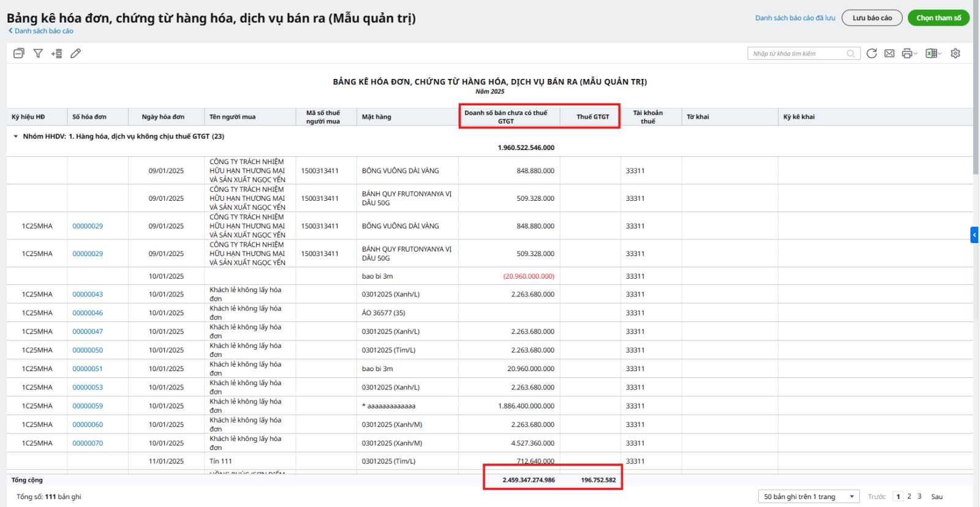Go to page 2 of the results
The image size is (980, 507).
[909, 497]
